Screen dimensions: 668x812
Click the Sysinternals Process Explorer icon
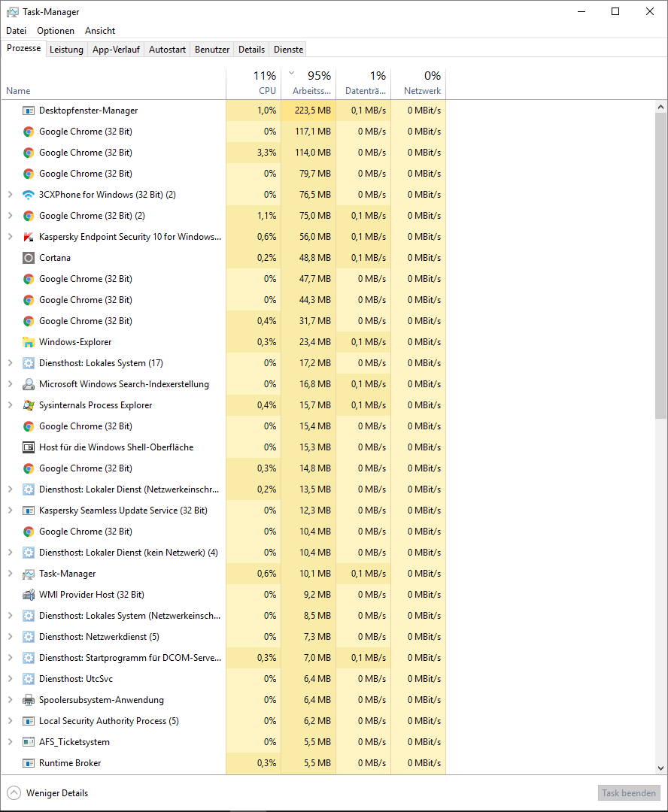tap(29, 405)
